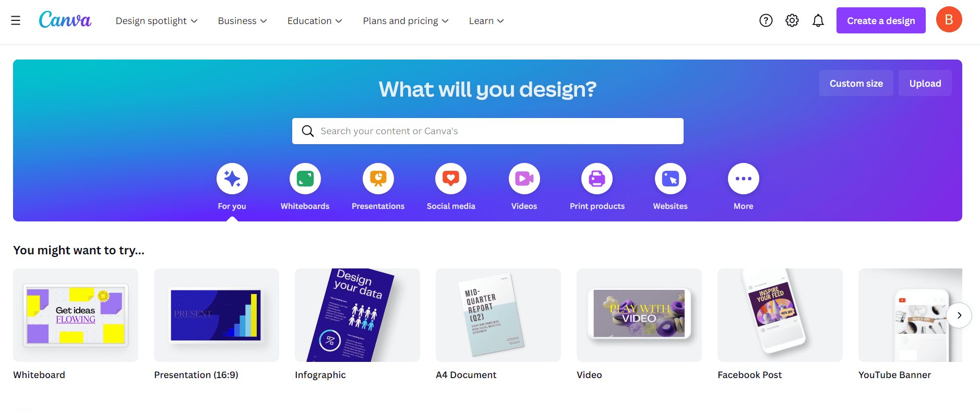Focus the Search your content field

tap(488, 131)
